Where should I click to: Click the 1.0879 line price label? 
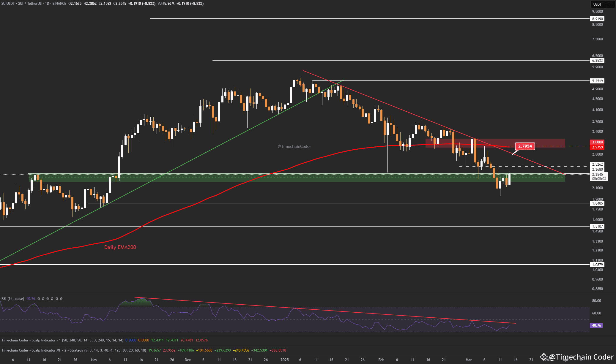(x=597, y=265)
